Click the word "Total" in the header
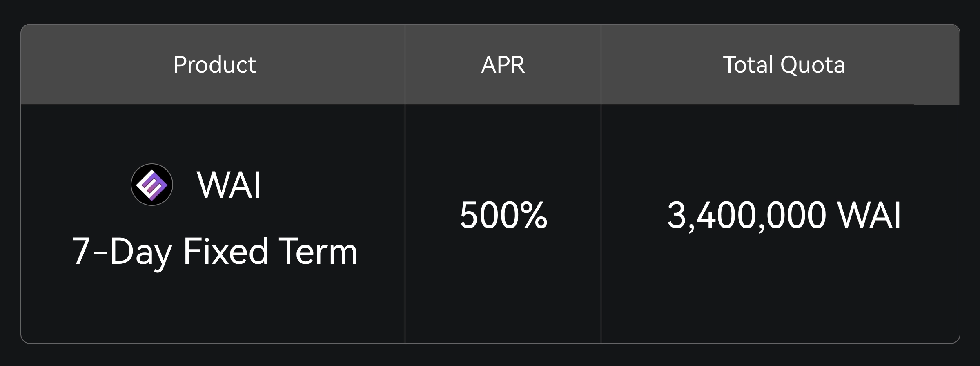The width and height of the screenshot is (980, 366). [748, 65]
